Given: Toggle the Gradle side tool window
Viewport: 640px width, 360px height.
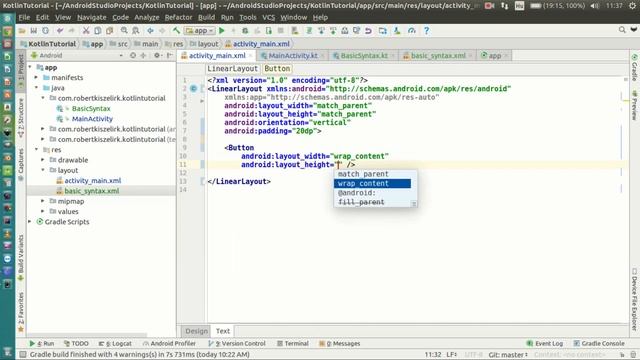Looking at the screenshot, I should pos(634,67).
